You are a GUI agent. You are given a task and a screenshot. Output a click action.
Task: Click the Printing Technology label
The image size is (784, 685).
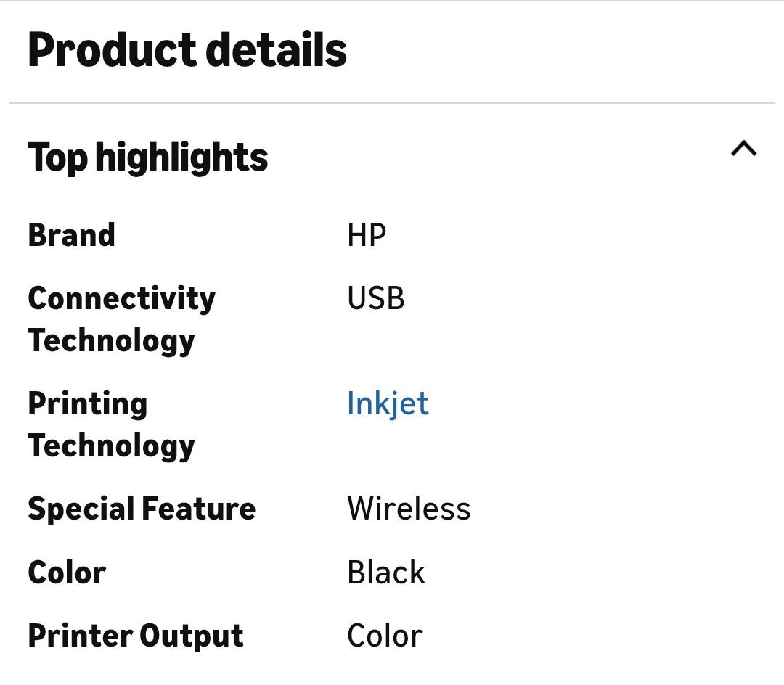click(x=112, y=424)
